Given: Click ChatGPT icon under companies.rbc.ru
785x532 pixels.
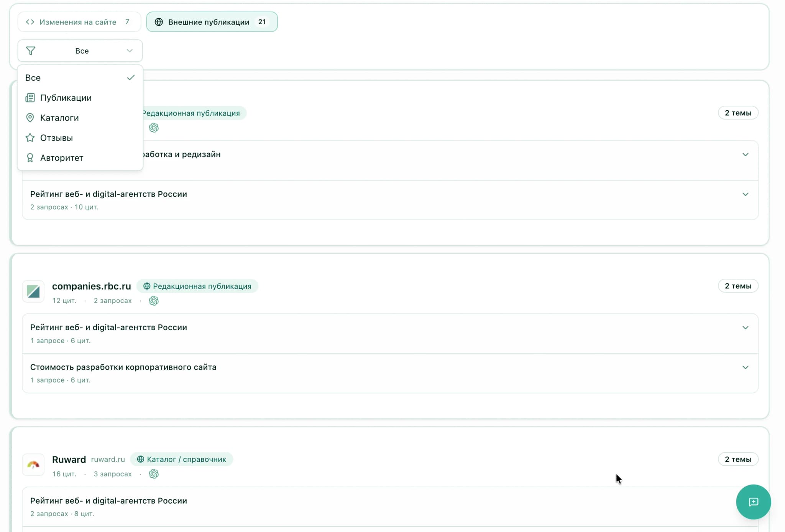Looking at the screenshot, I should 154,301.
